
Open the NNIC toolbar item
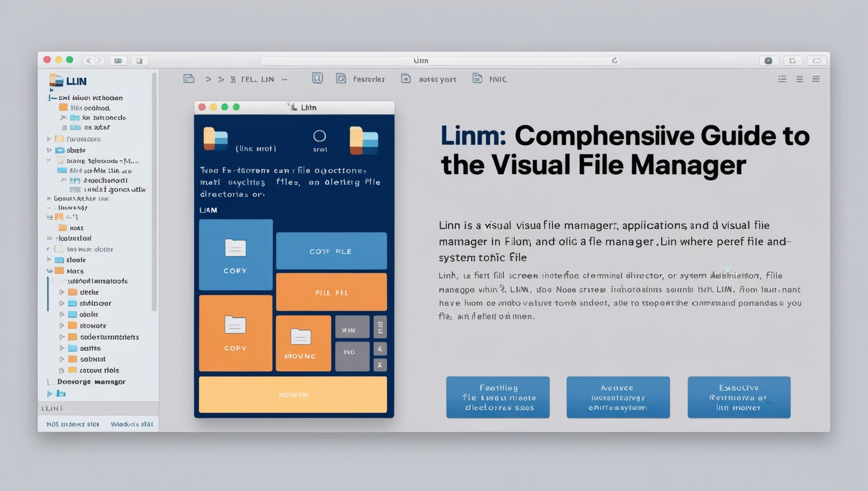pos(490,78)
